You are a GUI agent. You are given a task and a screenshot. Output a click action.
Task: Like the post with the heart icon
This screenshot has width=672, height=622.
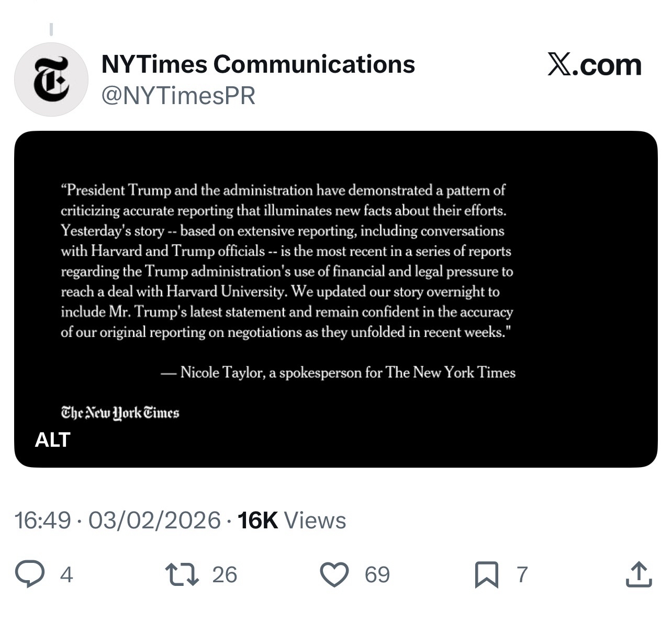pos(334,574)
